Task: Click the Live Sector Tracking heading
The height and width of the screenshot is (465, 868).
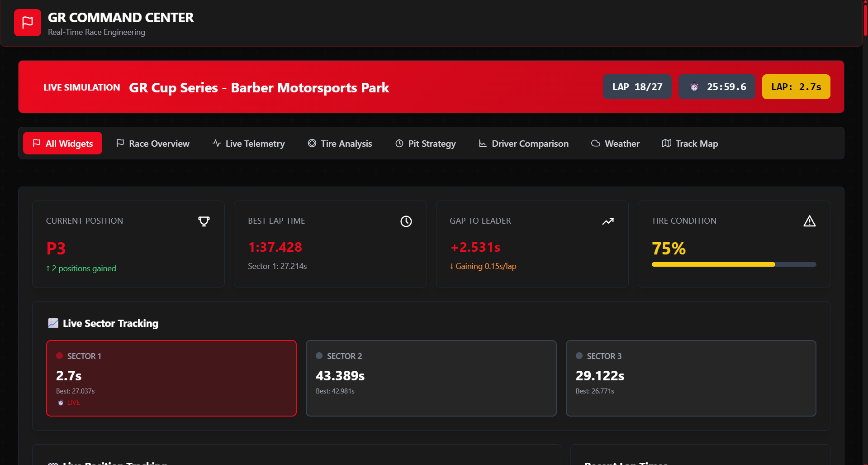Action: click(111, 323)
